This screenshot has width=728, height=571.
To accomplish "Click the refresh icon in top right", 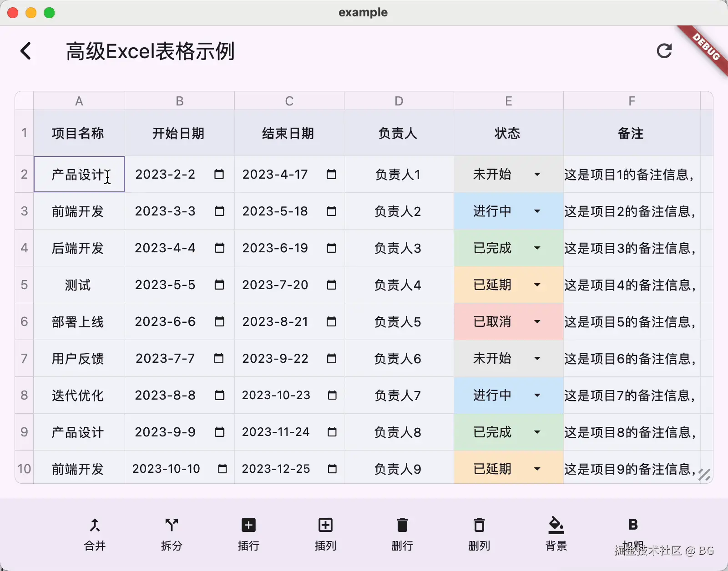I will (x=665, y=51).
